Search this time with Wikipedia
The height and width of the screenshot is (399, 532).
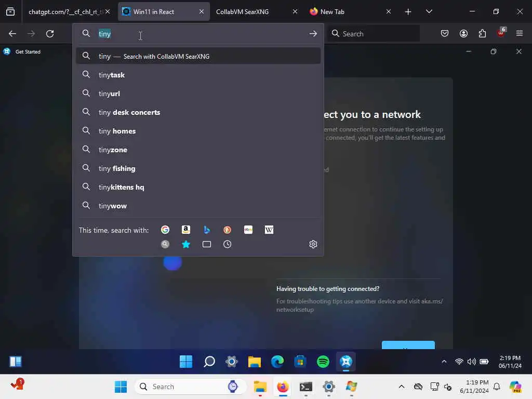(x=269, y=230)
